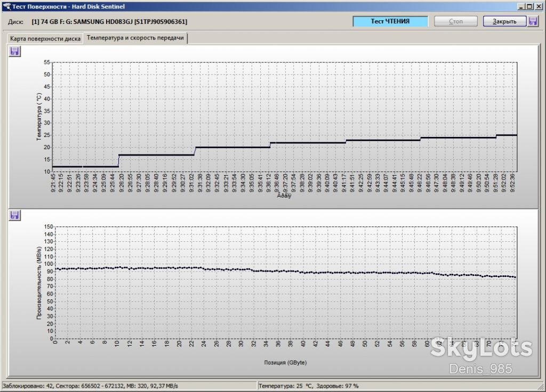Click the Позиция (GByte) axis title
This screenshot has height=392, width=546.
tap(285, 362)
